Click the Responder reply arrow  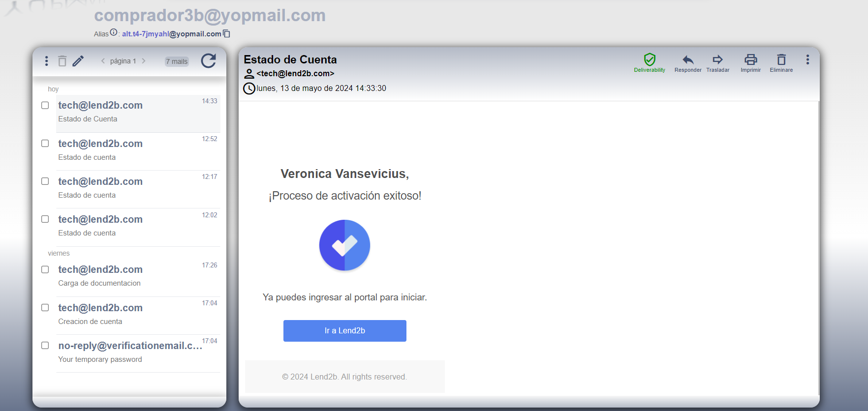point(688,59)
